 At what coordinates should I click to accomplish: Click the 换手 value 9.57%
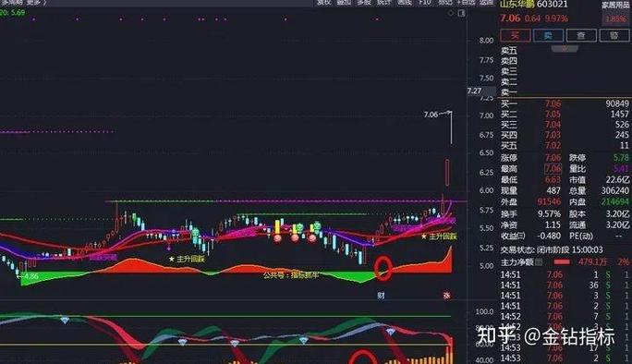(550, 213)
